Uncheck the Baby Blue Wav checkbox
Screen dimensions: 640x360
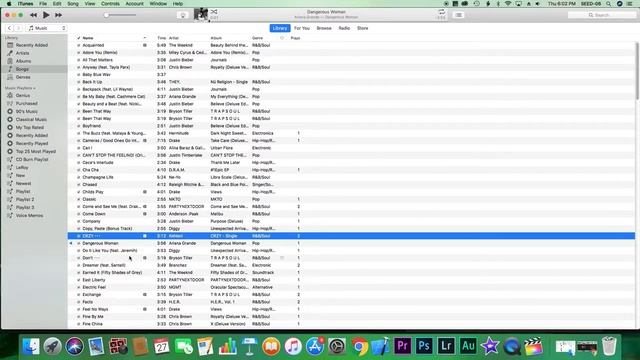point(79,75)
